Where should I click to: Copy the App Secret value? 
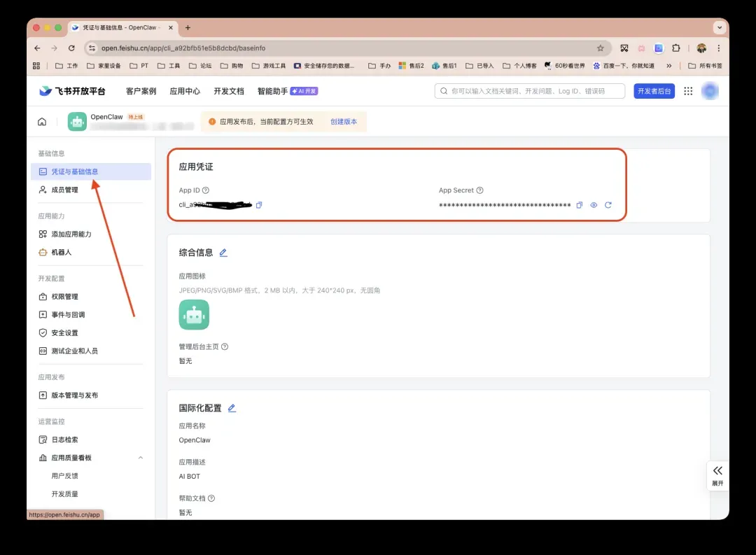click(x=579, y=205)
